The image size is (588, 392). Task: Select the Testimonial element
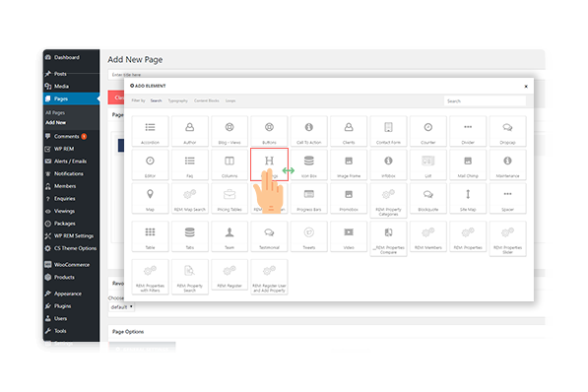pos(269,236)
